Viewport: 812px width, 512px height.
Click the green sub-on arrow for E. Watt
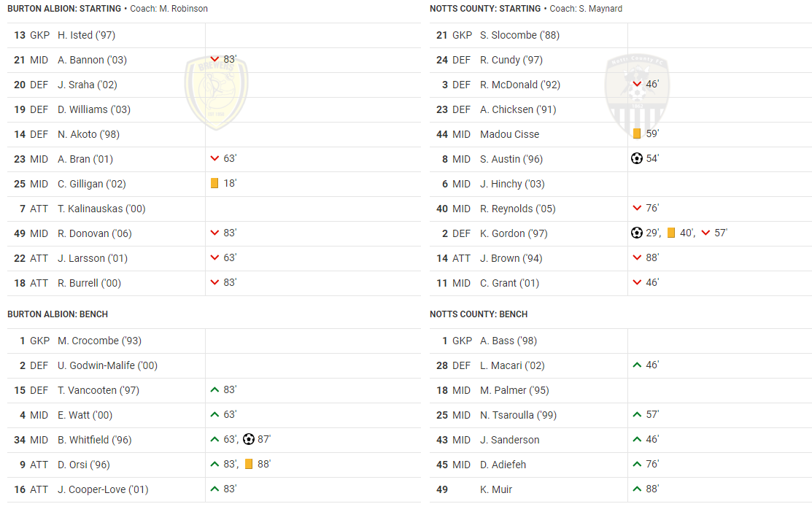pos(214,414)
